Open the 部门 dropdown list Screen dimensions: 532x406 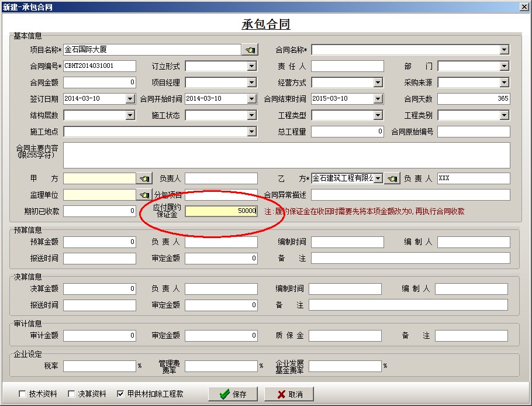(505, 66)
